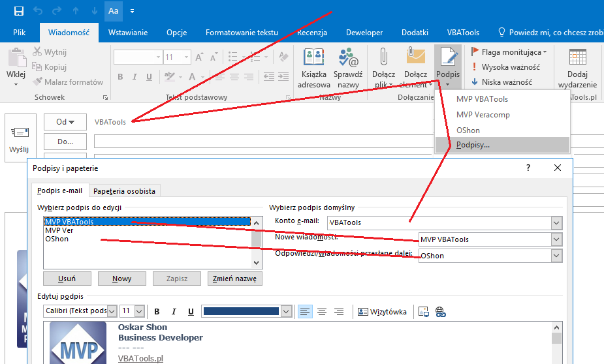The image size is (604, 364).
Task: Select Malarz formatów brush tool
Action: pos(68,82)
